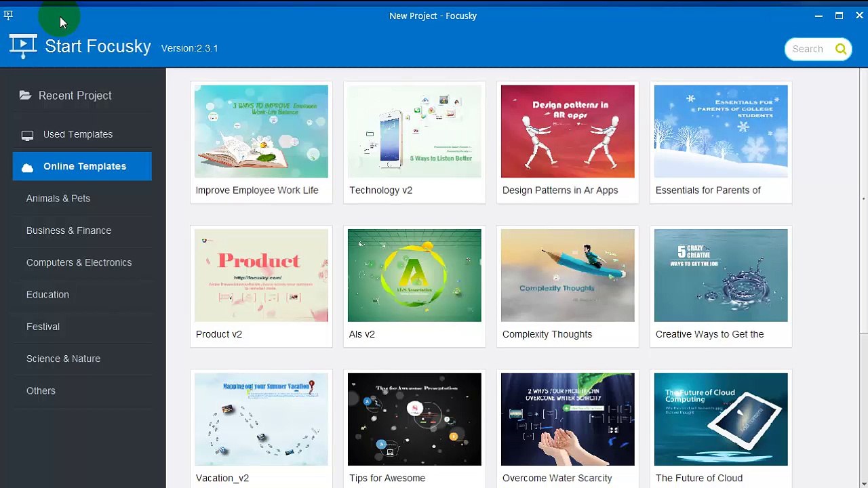Select Online Templates in the sidebar
The image size is (868, 488).
click(82, 166)
